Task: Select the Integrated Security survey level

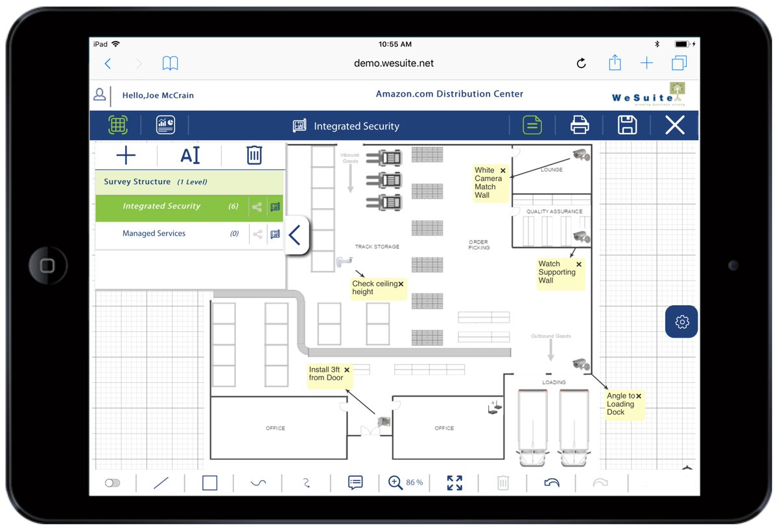Action: point(161,207)
